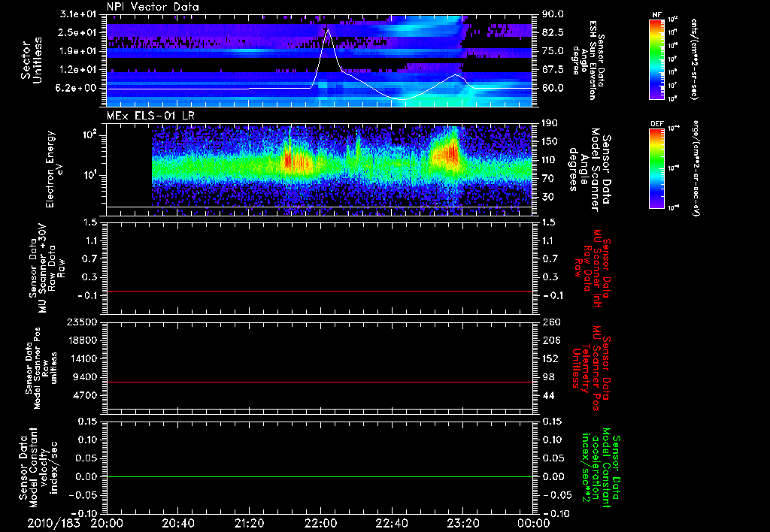Click the '22:00' time axis tick label
770x532 pixels.
click(320, 523)
